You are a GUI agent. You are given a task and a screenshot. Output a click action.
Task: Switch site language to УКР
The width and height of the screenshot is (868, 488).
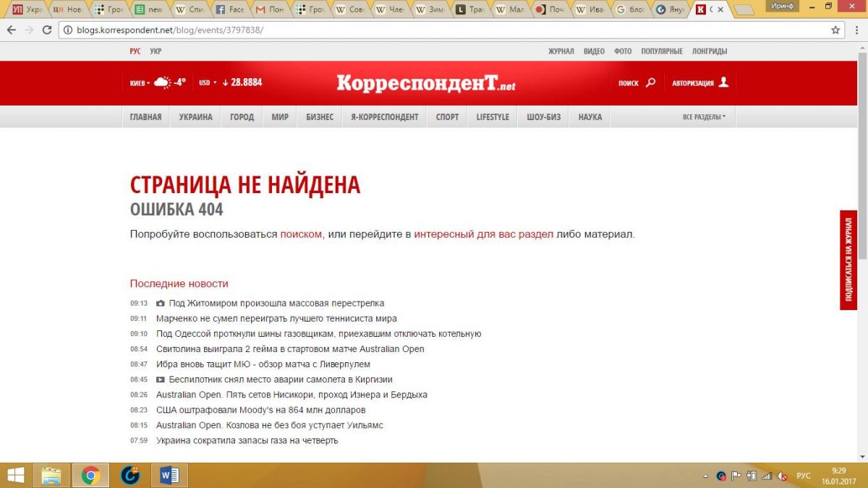tap(156, 51)
